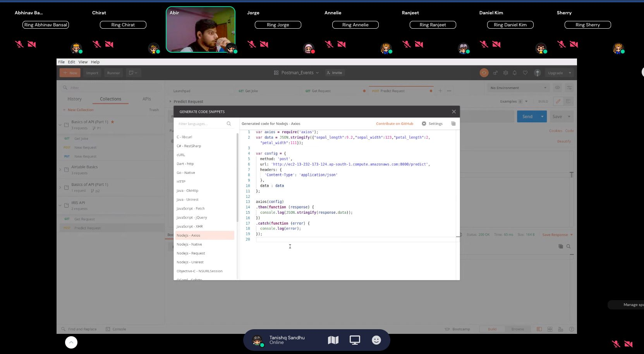Close the Generate Code Snippets dialog
Screen dimensions: 644x354
[454, 112]
